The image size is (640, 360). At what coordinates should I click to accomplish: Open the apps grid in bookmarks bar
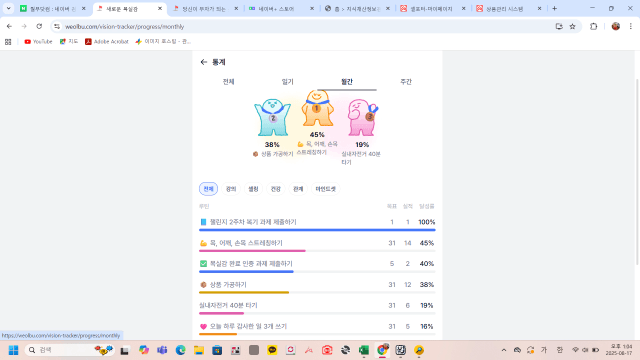(8, 42)
